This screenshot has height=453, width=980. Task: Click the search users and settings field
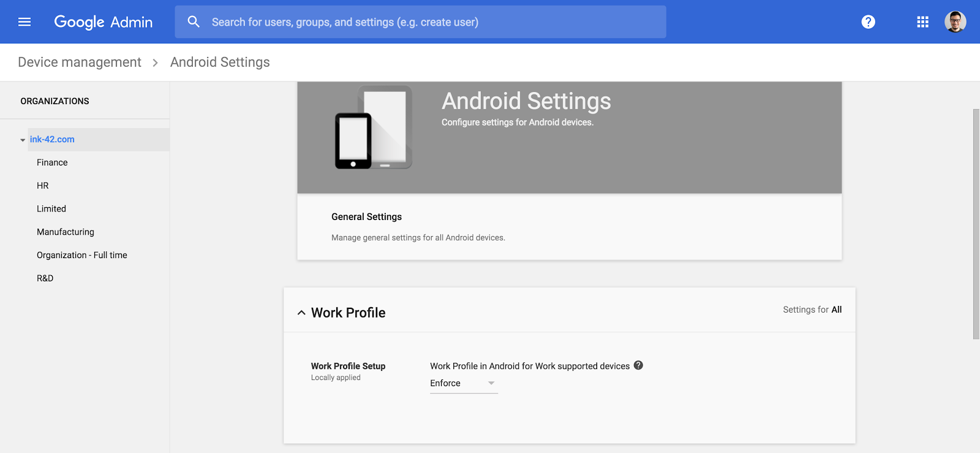tap(429, 22)
